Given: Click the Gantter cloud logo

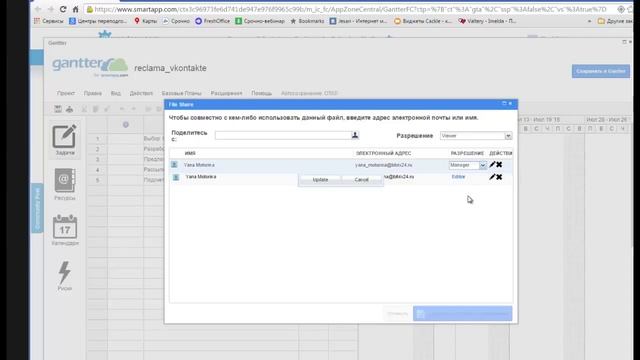Looking at the screenshot, I should pos(90,66).
